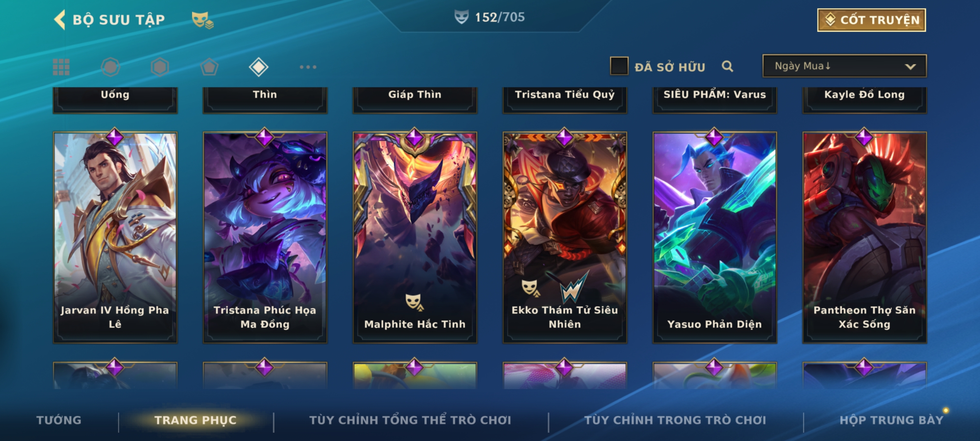Open more filters via the three dots
Viewport: 980px width, 441px height.
point(308,67)
